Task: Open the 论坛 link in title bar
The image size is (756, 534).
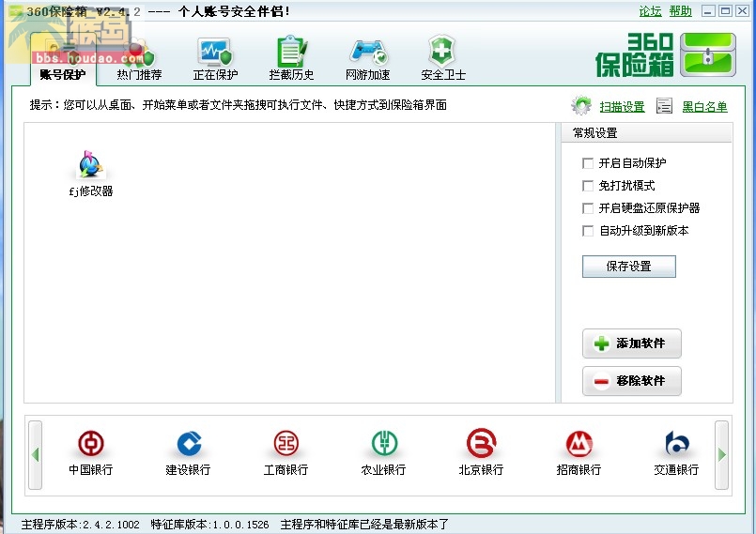Action: (x=650, y=11)
